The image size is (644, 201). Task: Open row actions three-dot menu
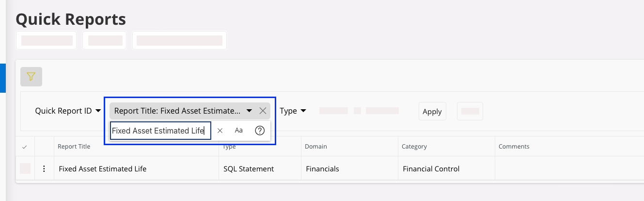pos(44,169)
